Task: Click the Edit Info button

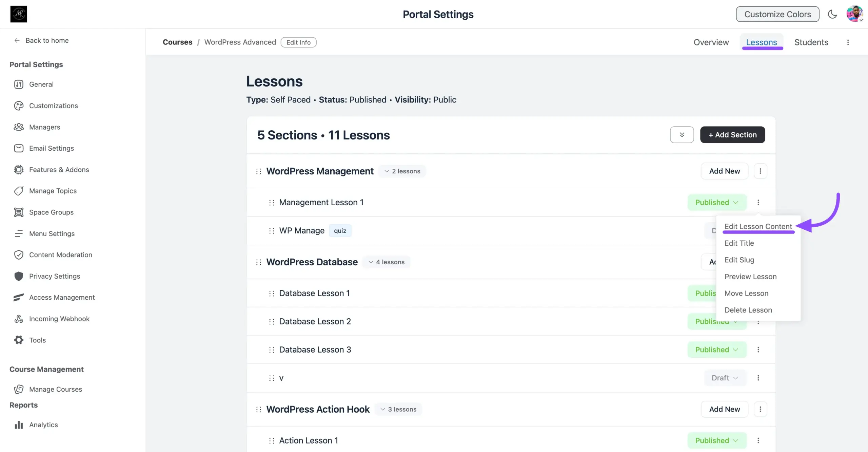Action: pos(298,42)
